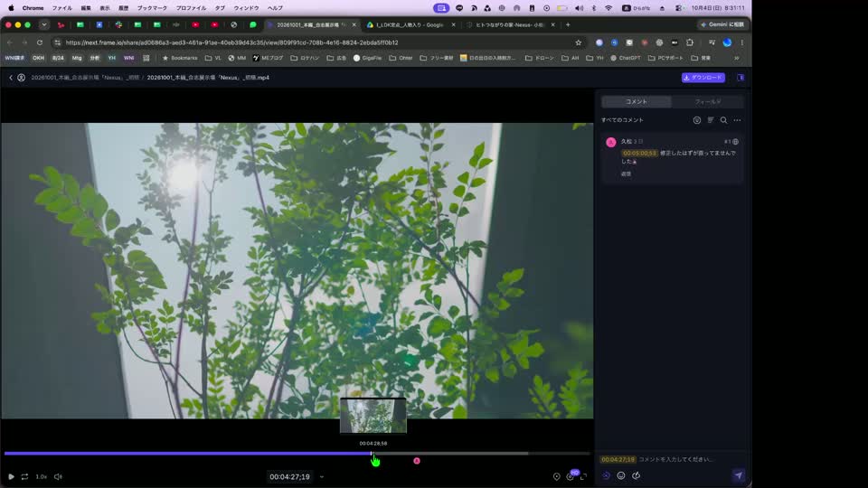
Task: Search comments with the magnifier icon
Action: 723,120
